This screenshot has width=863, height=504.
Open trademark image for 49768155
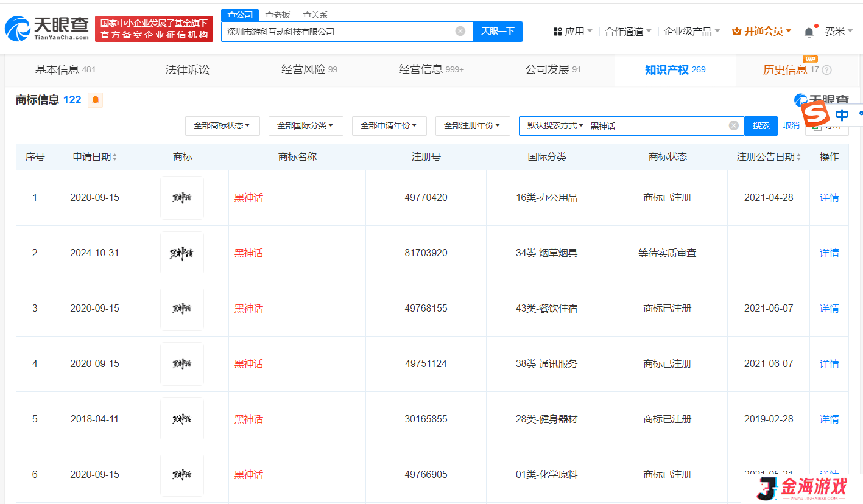tap(182, 309)
